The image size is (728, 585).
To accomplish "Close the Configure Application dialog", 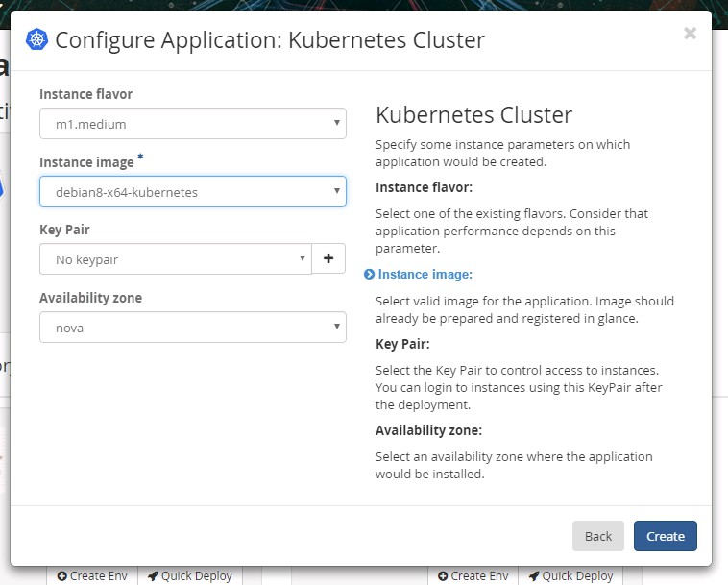I will click(x=690, y=33).
